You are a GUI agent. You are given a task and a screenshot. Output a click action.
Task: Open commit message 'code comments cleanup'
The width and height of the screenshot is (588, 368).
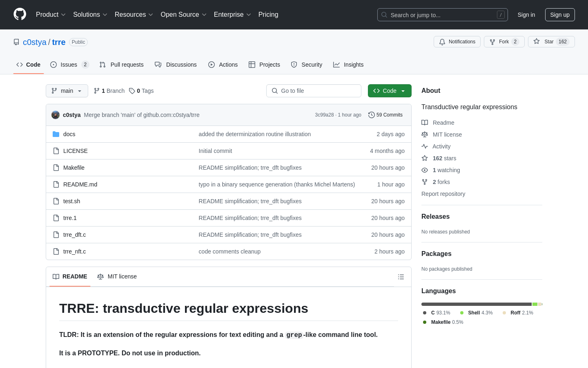pyautogui.click(x=229, y=251)
